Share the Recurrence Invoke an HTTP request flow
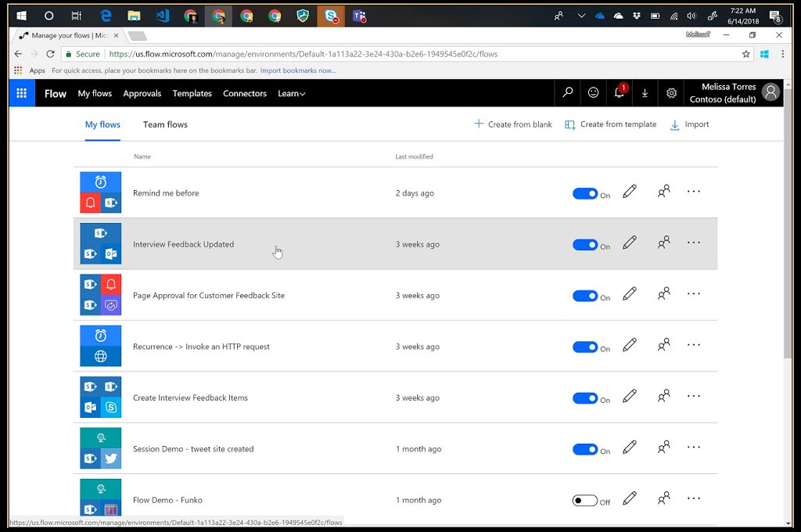 tap(663, 345)
